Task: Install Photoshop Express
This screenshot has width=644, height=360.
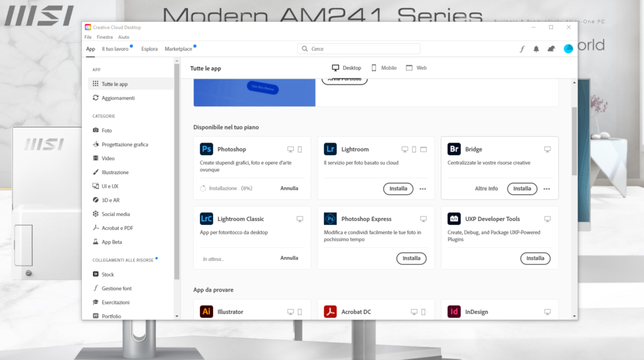Action: click(411, 258)
